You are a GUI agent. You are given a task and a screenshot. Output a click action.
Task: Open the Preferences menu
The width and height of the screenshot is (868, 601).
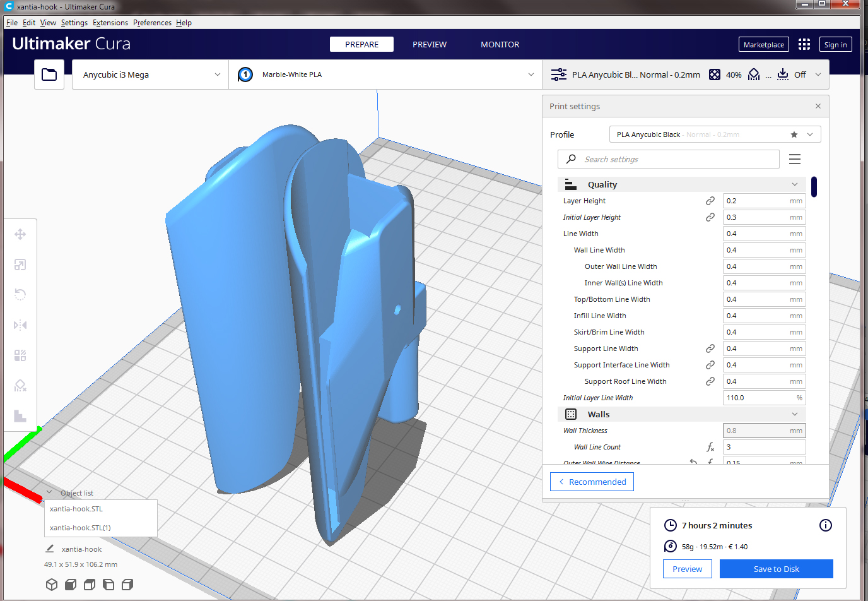(152, 23)
